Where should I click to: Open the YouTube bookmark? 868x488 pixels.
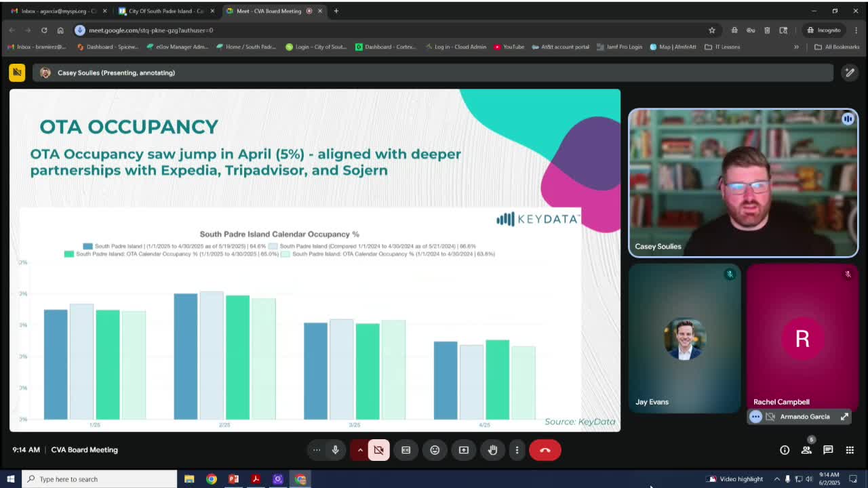point(509,47)
